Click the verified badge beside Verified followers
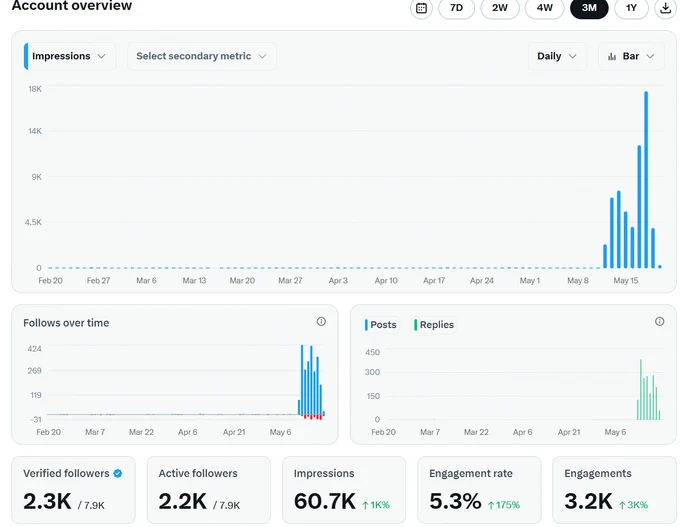 pyautogui.click(x=118, y=473)
